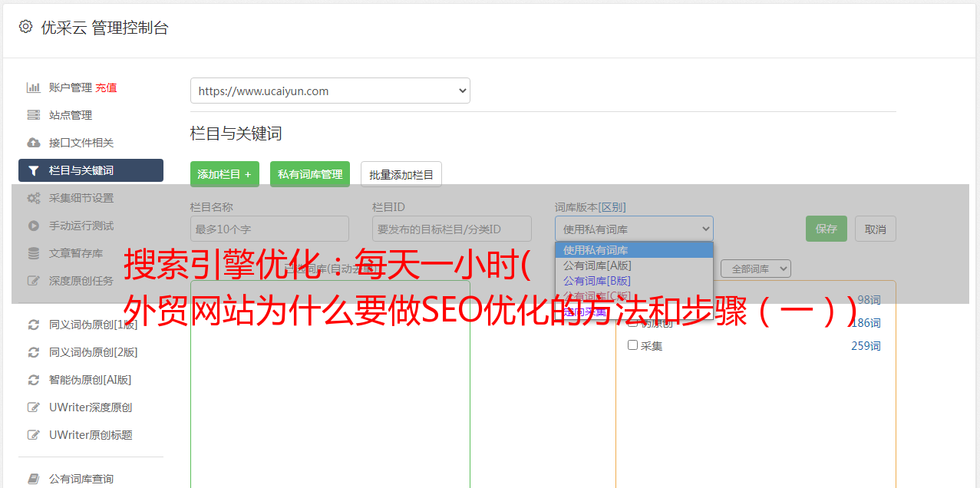
Task: Click the 栏目ID input field
Action: (452, 229)
